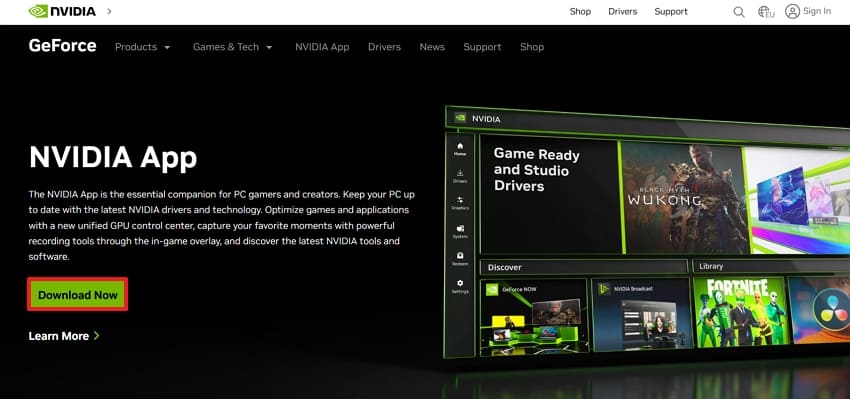Click the chevron next to the NVIDIA logo

click(x=109, y=11)
